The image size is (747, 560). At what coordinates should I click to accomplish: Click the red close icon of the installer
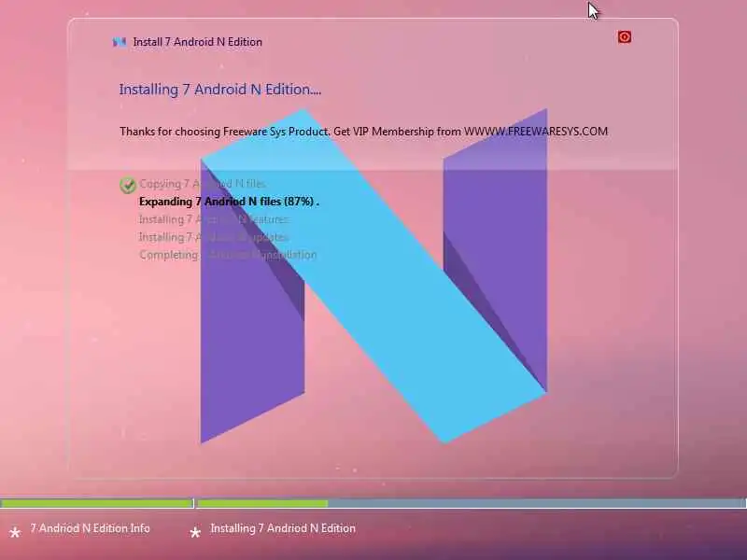coord(625,37)
